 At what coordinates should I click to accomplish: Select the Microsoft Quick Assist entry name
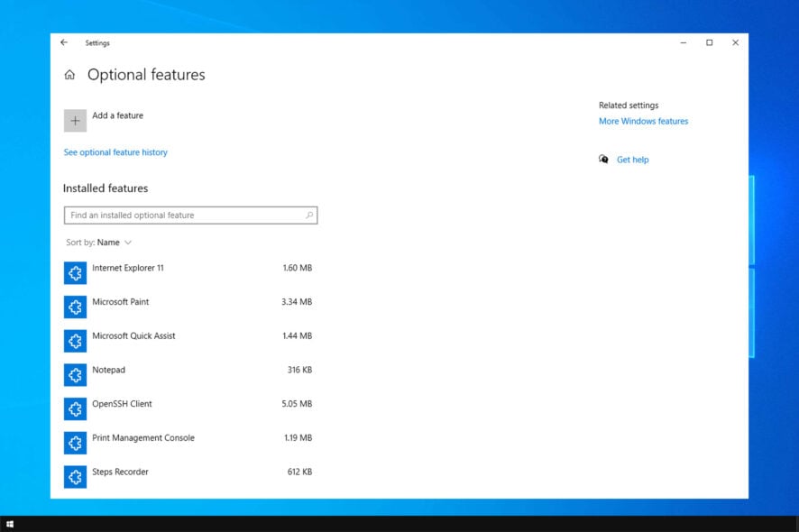coord(133,335)
